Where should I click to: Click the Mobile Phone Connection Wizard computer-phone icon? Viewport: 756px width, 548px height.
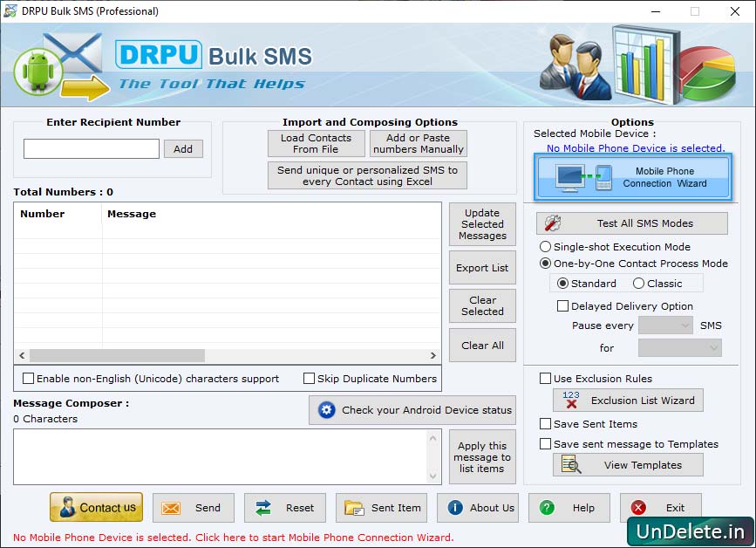tap(583, 177)
